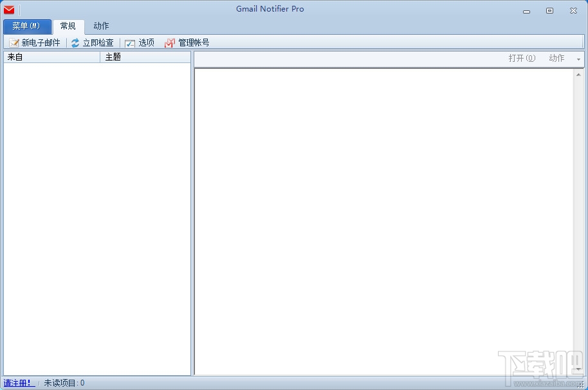588x390 pixels.
Task: Click the New Email (新电子邮件) compose icon
Action: click(x=14, y=42)
